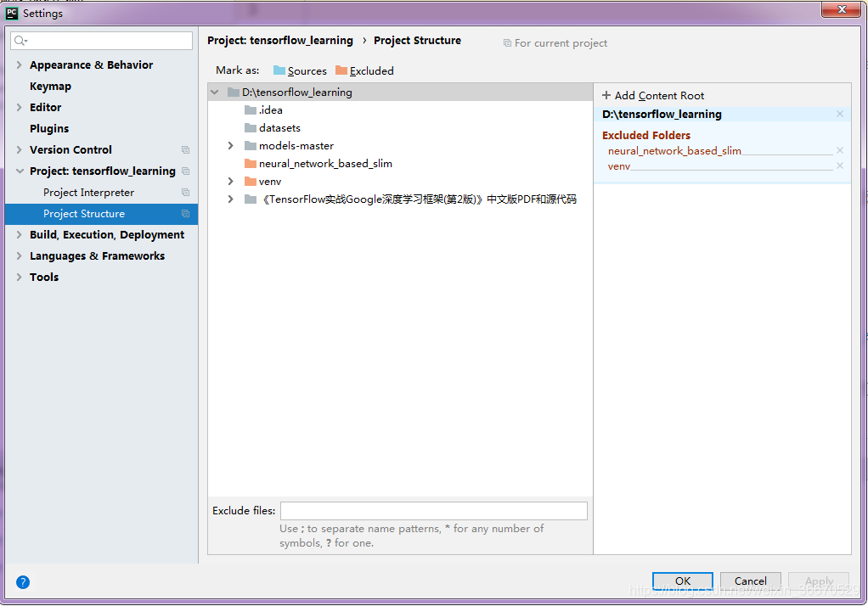This screenshot has height=606, width=868.
Task: Select the datasets folder row
Action: pyautogui.click(x=400, y=128)
